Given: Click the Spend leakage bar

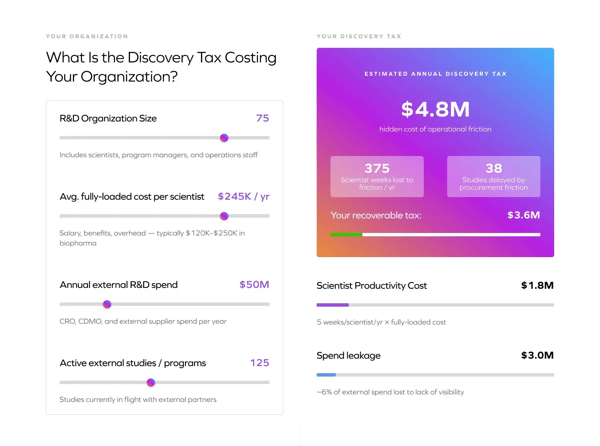Looking at the screenshot, I should click(x=435, y=375).
